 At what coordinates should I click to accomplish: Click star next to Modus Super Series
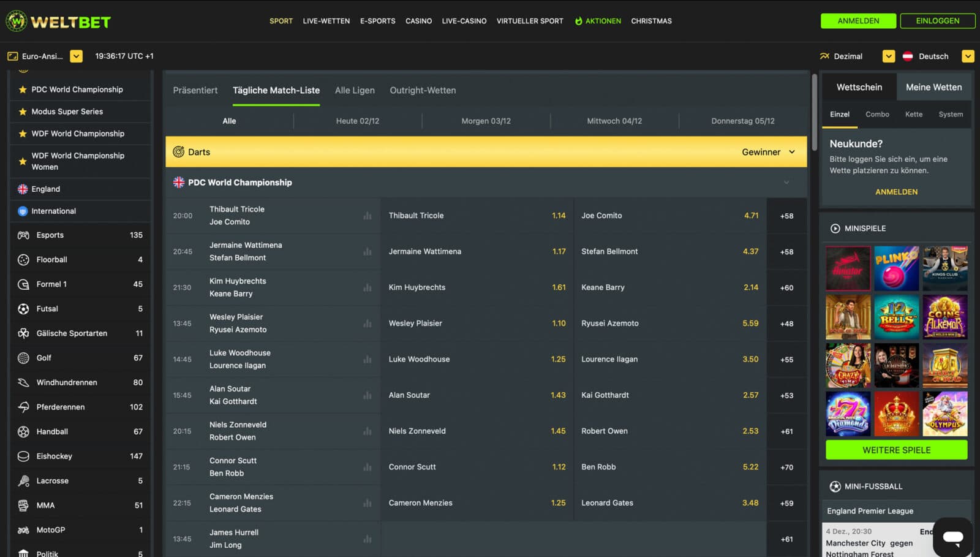23,112
